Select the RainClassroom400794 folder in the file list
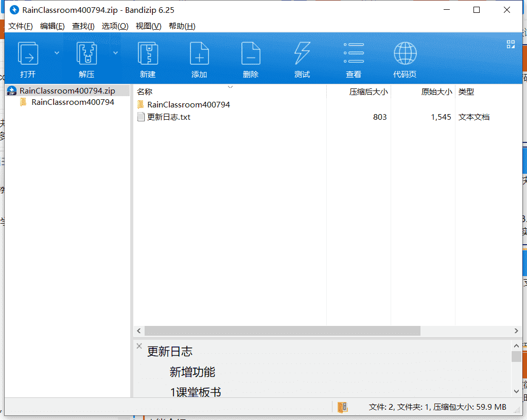The width and height of the screenshot is (527, 420). click(x=188, y=105)
